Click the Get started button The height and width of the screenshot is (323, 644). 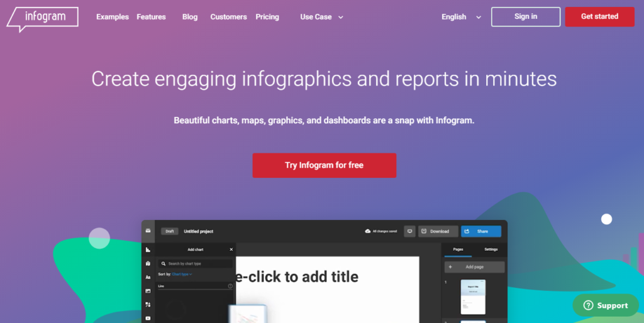[x=599, y=17]
